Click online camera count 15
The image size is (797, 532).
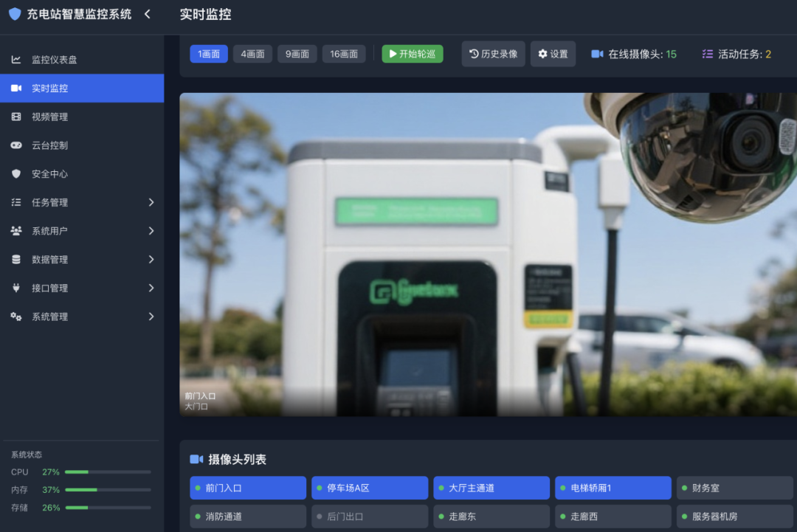pyautogui.click(x=671, y=54)
